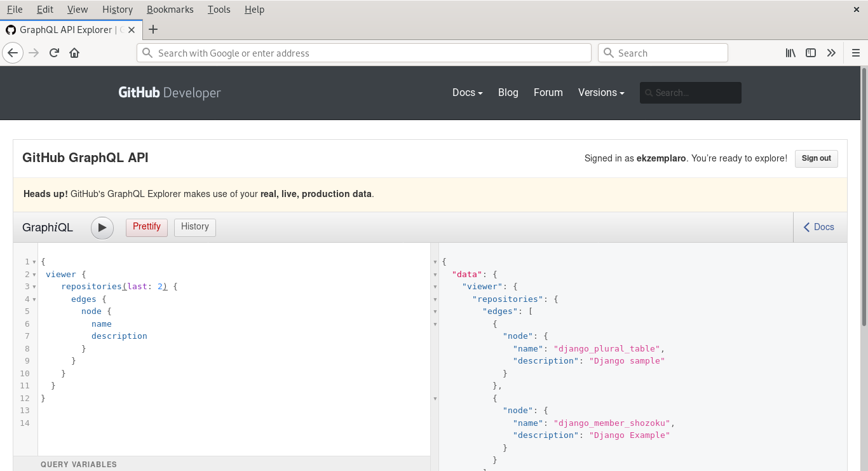
Task: Go to the Forum page
Action: point(548,93)
